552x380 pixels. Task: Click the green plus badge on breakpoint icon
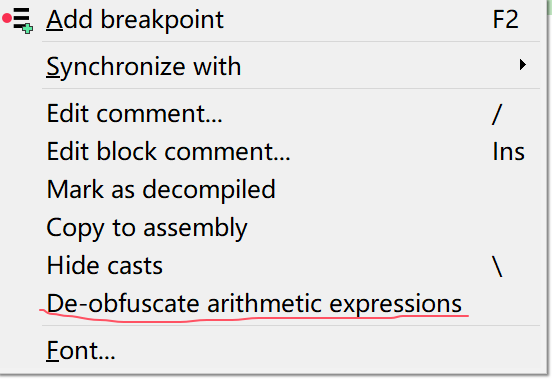(x=28, y=29)
